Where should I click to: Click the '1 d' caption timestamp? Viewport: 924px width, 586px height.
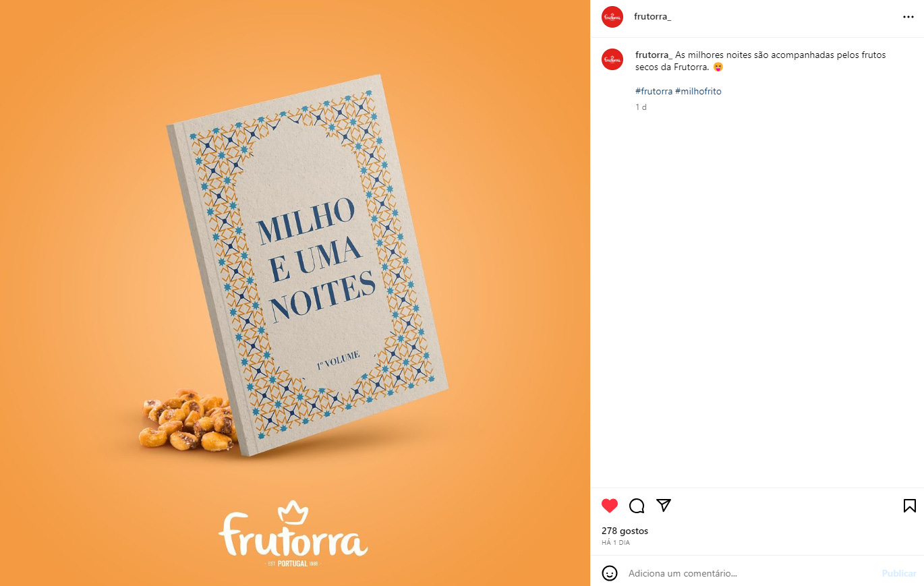641,107
